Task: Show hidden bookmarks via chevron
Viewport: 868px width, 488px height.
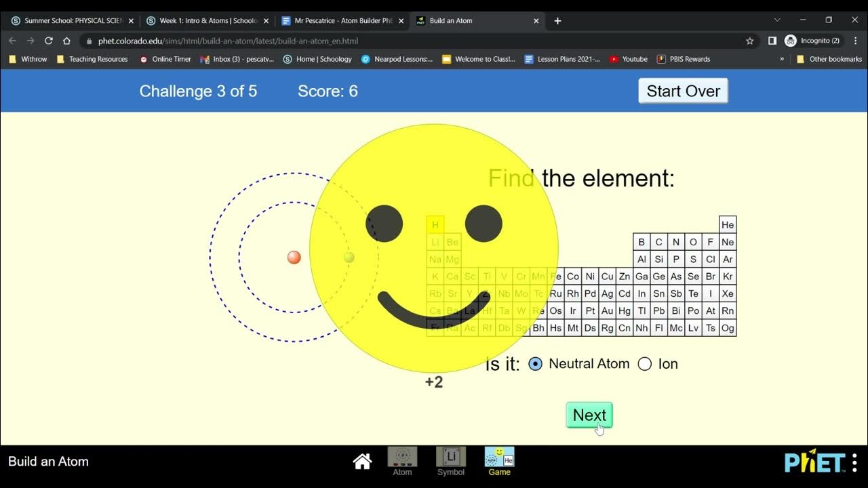Action: point(782,59)
